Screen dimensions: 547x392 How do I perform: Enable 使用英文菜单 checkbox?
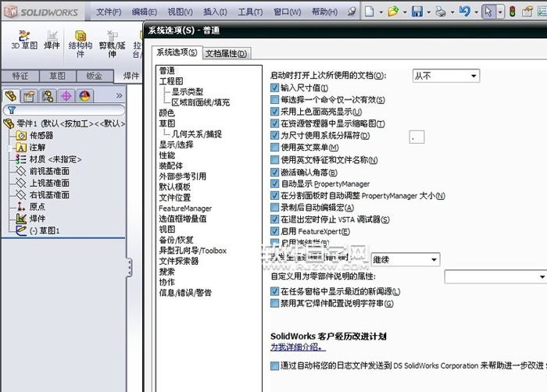(x=275, y=147)
